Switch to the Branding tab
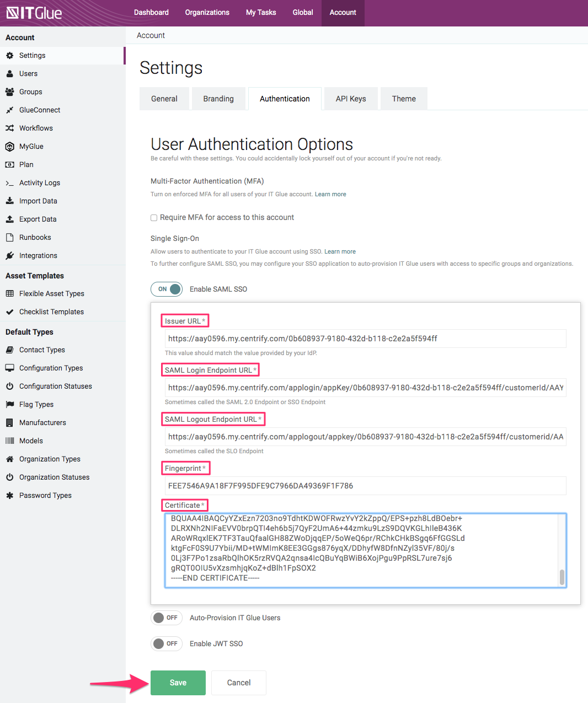The height and width of the screenshot is (703, 588). click(218, 99)
